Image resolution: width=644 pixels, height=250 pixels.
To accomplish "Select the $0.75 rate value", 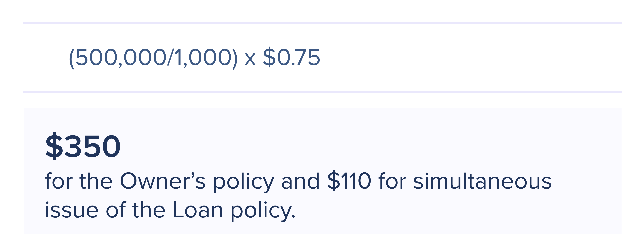I will [291, 58].
